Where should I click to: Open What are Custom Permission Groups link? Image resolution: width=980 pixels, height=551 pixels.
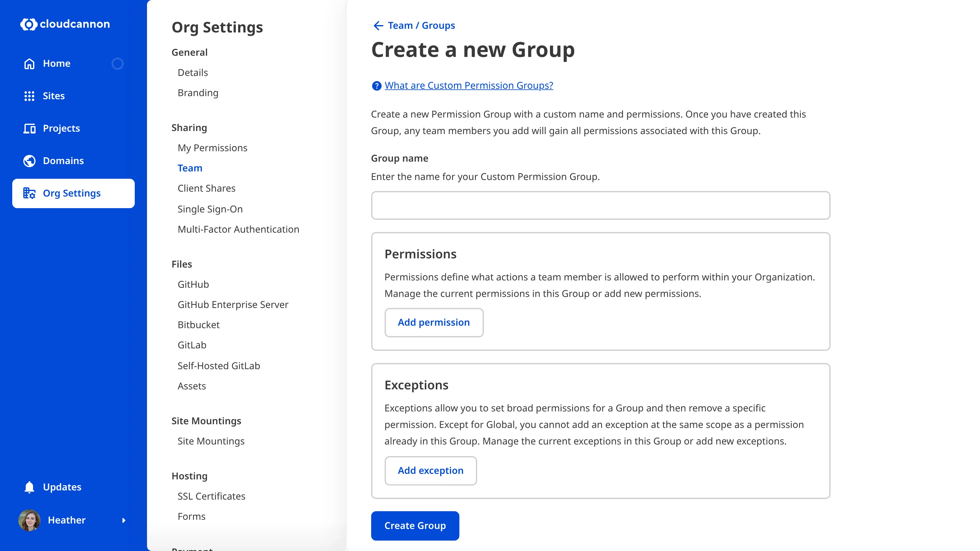click(469, 85)
